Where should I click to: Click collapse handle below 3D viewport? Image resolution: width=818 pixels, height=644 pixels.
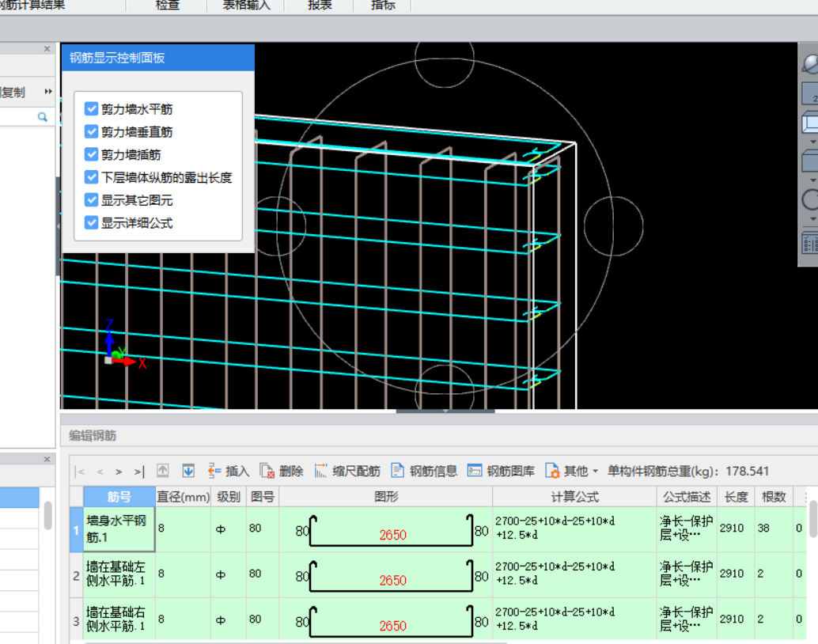[445, 411]
